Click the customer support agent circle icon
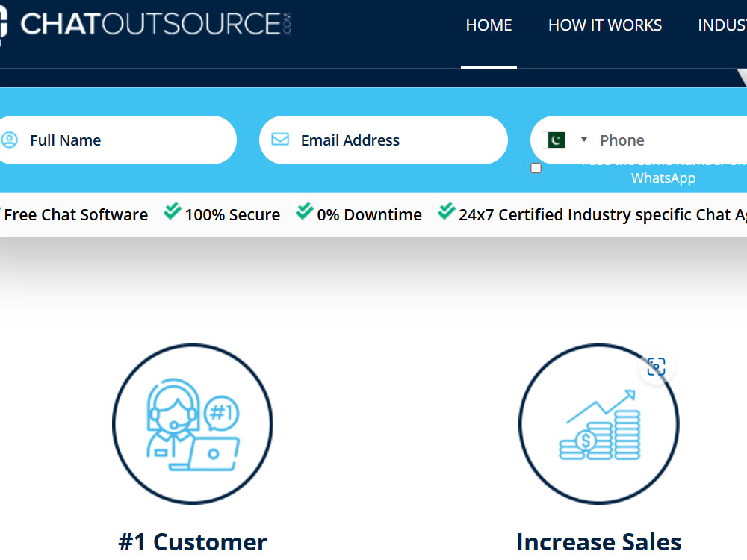Viewport: 747px width, 560px height. 193,424
